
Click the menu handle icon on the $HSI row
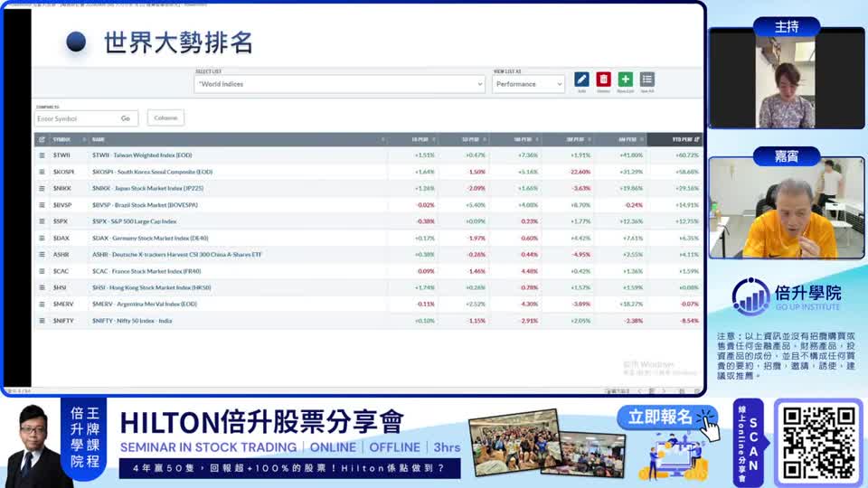42,287
